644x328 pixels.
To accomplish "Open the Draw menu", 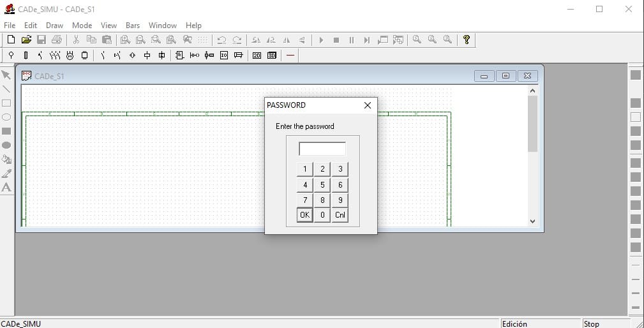I will (x=55, y=26).
